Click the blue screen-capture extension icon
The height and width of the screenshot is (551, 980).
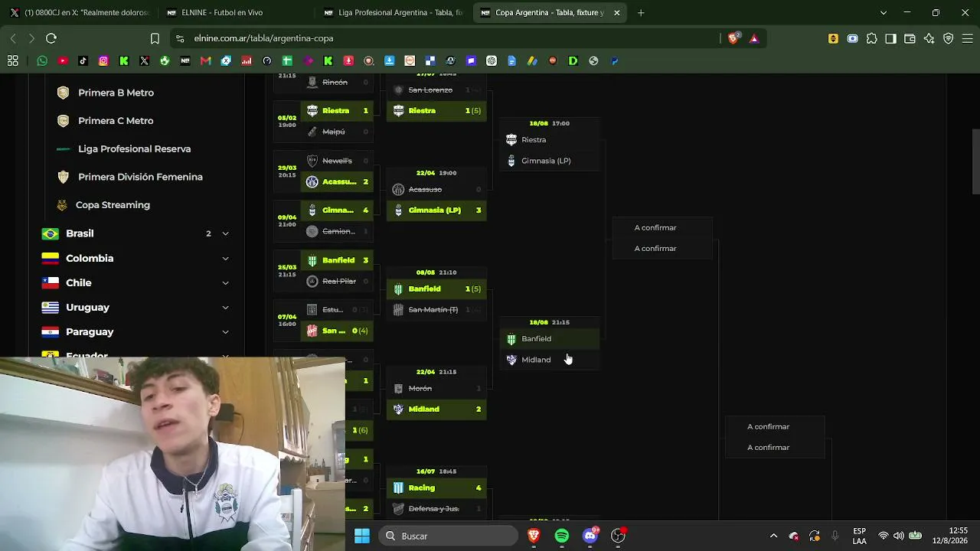852,38
